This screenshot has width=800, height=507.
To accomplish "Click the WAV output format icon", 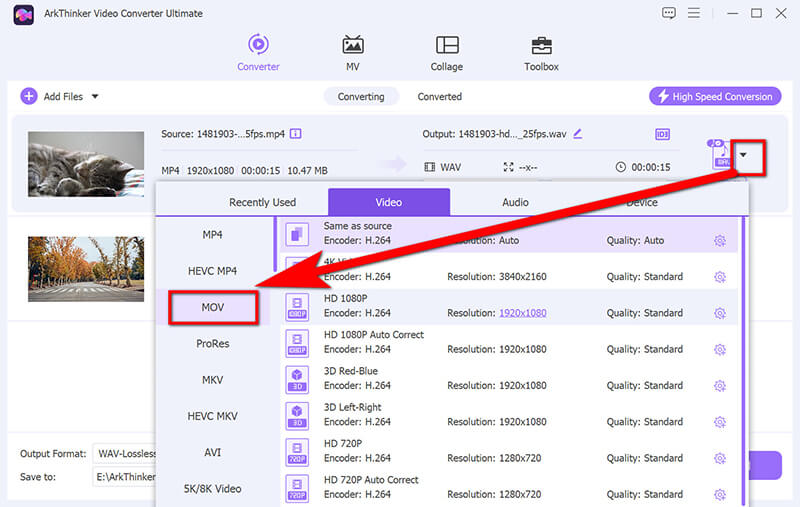I will tap(721, 155).
